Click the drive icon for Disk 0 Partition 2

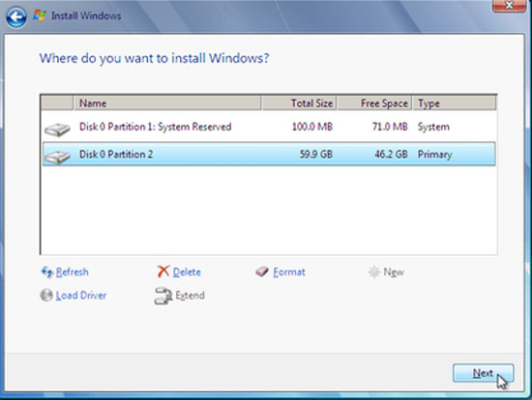click(x=57, y=157)
